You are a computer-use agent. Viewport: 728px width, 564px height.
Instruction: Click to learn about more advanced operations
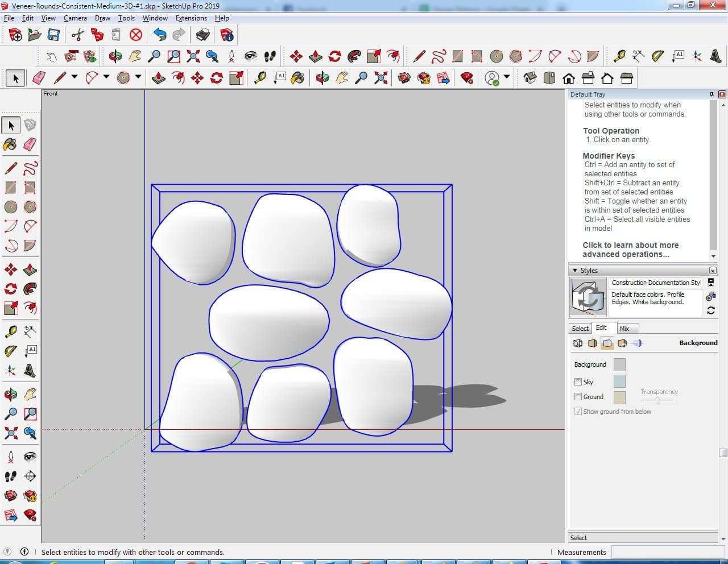coord(630,250)
